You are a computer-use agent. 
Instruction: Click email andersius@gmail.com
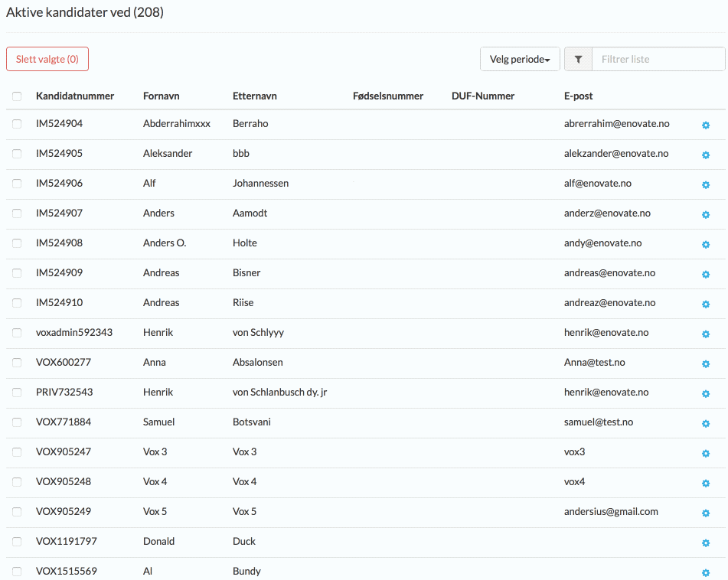pos(611,511)
